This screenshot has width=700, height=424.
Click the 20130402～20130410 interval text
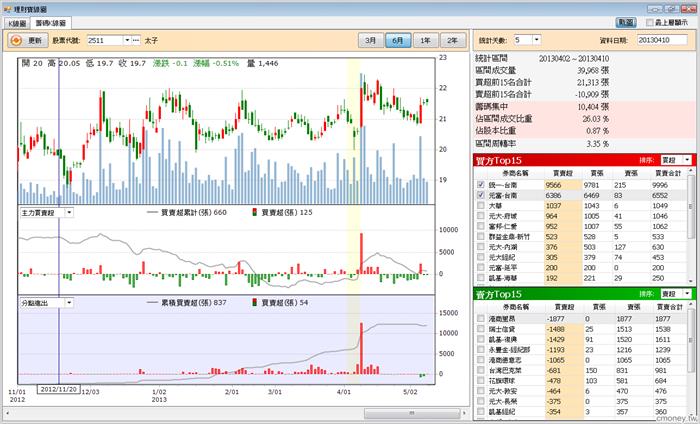(574, 58)
